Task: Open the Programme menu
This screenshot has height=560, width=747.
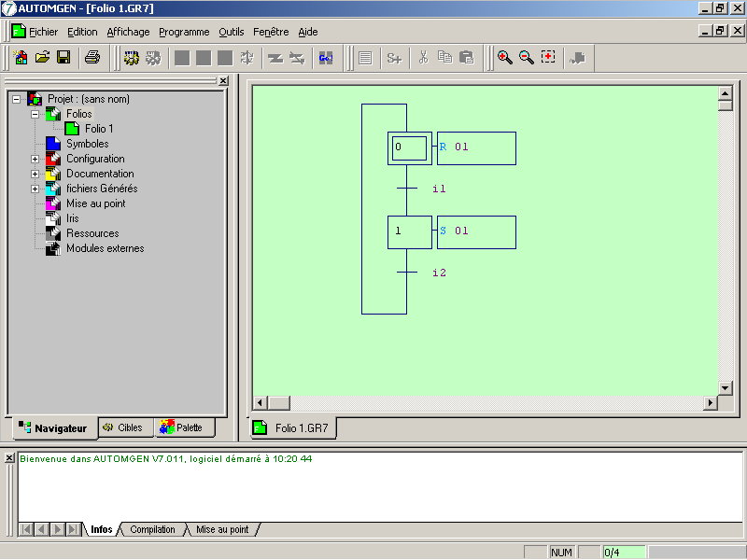Action: point(185,32)
